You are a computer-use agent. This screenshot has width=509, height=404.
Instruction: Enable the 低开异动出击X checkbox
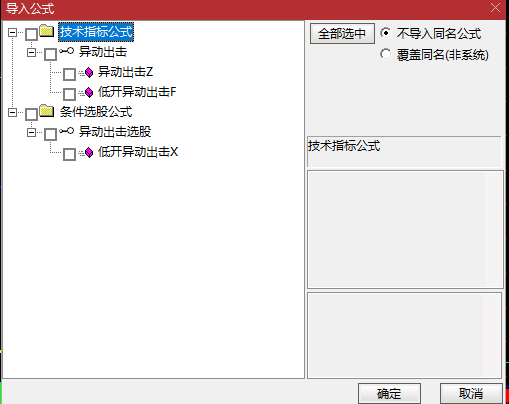pyautogui.click(x=69, y=154)
